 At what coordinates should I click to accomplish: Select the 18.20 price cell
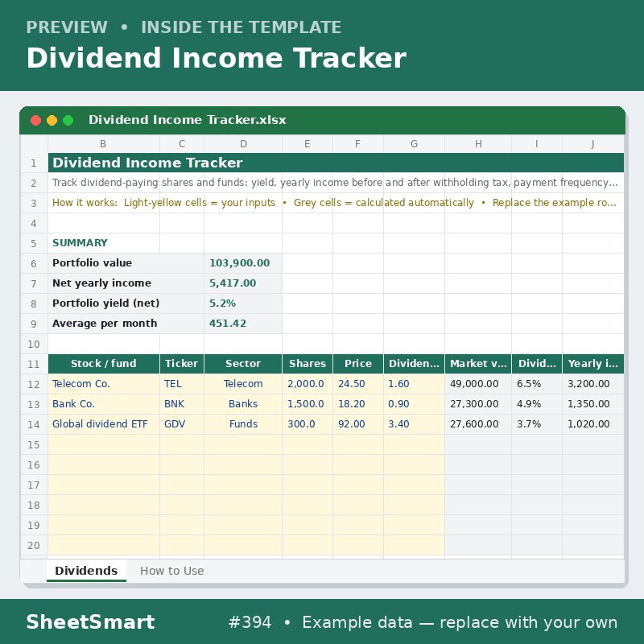358,404
